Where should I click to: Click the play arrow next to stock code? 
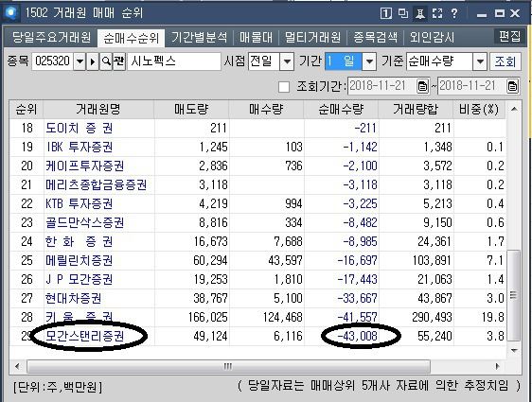click(x=92, y=61)
